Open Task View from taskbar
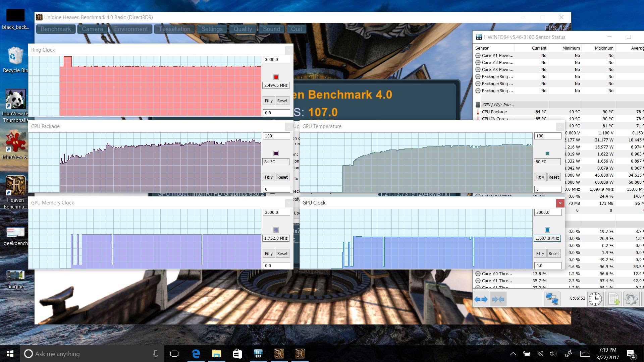 tap(174, 354)
